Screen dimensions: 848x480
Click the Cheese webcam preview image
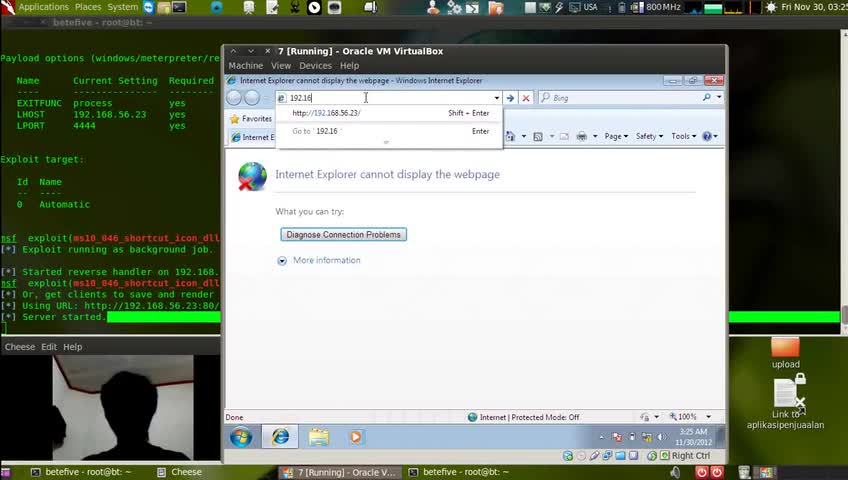click(x=110, y=408)
